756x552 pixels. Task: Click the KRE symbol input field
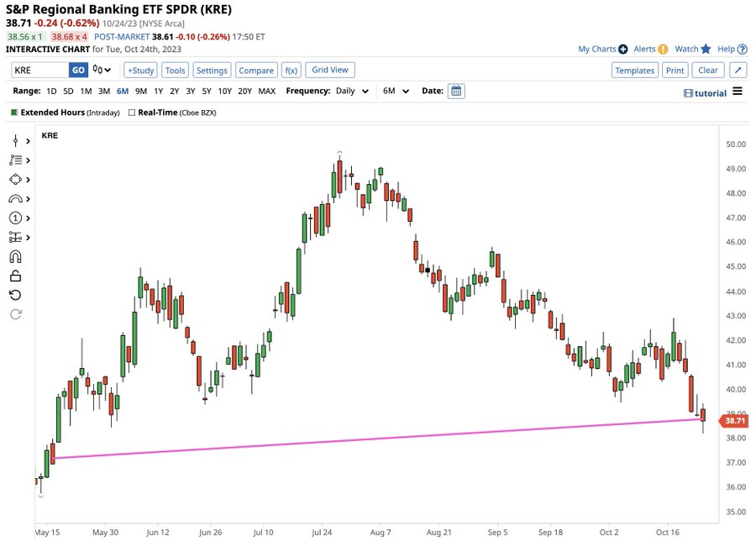(x=39, y=71)
